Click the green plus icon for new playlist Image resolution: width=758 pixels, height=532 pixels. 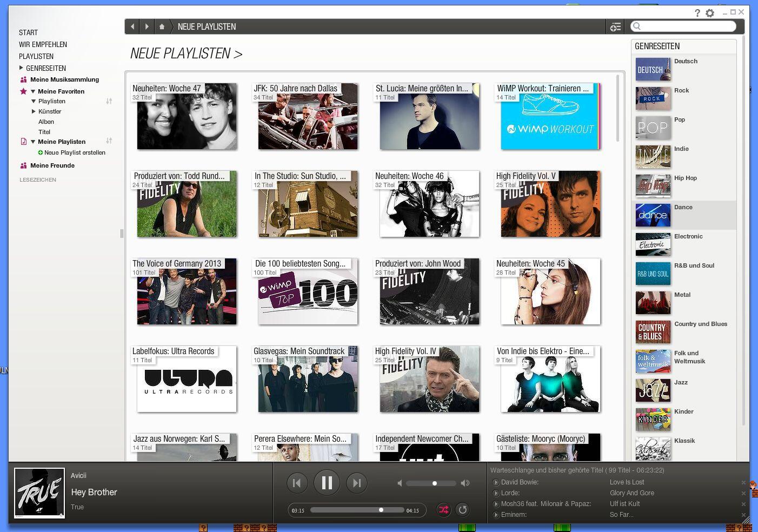41,152
